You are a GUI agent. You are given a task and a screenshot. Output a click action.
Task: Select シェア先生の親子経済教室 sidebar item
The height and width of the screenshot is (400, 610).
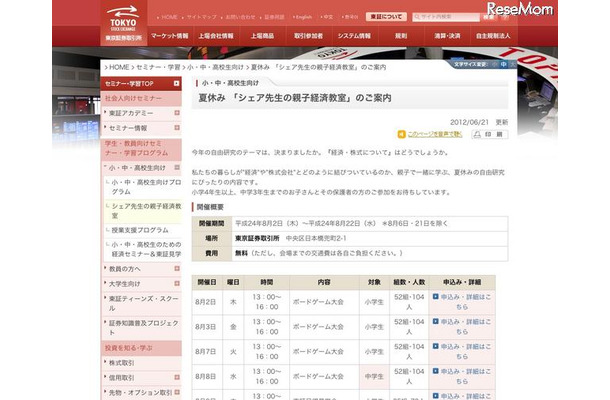[x=146, y=211]
